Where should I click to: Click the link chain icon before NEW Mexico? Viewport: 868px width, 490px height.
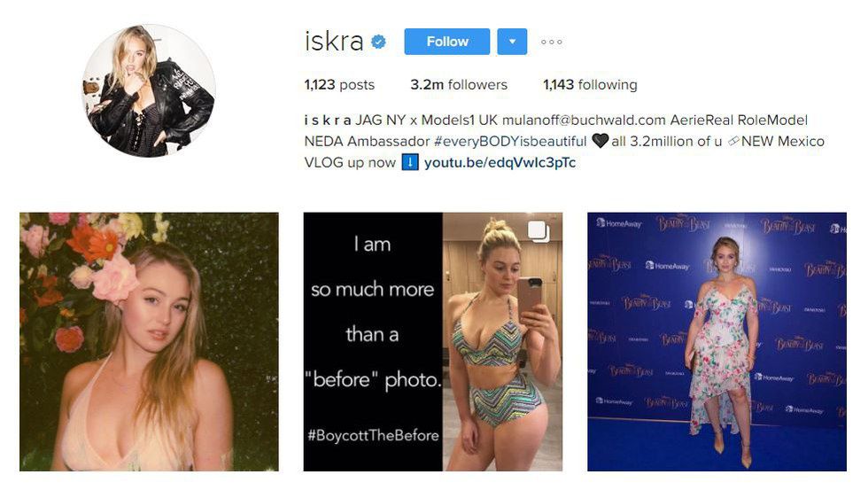[733, 141]
